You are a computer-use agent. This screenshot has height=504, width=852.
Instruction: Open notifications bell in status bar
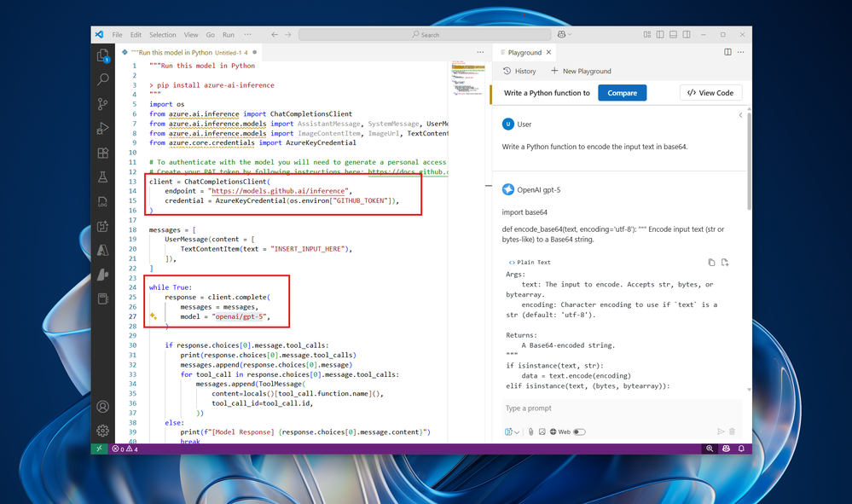pyautogui.click(x=741, y=449)
